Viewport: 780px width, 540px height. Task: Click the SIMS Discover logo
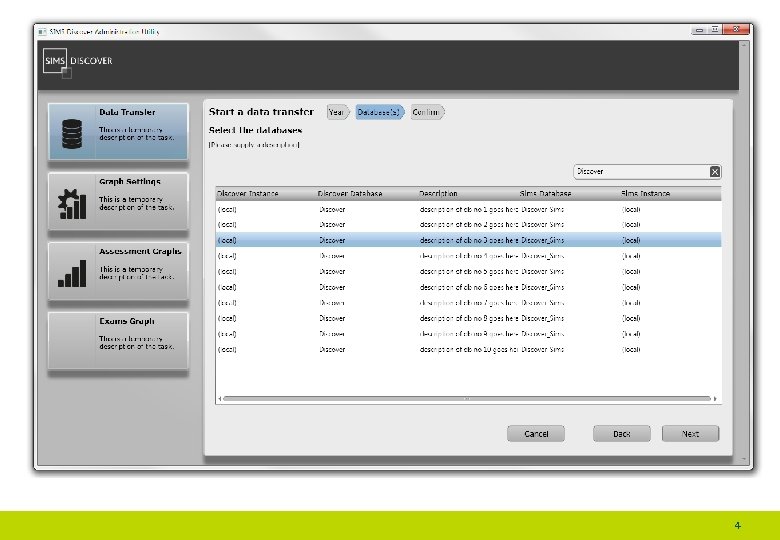pos(77,62)
